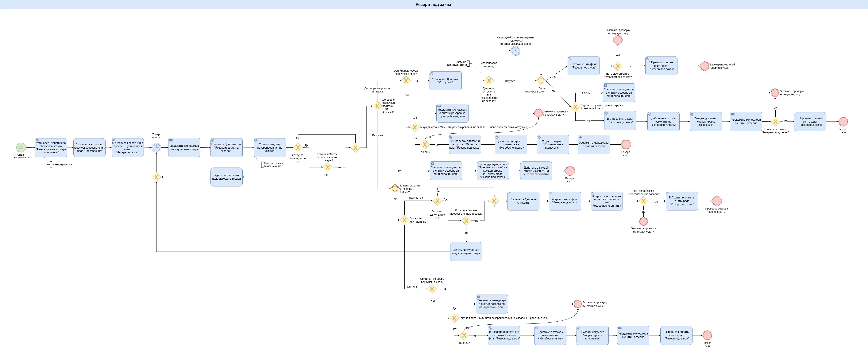Select the «Полностью или частично?» gateway
Image resolution: width=868 pixels, height=360 pixels.
click(404, 220)
